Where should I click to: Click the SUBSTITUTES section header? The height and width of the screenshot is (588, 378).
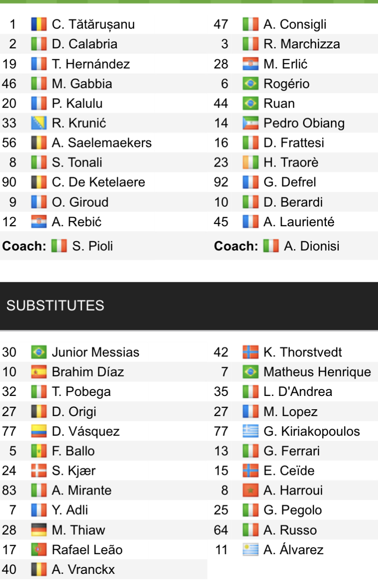[x=55, y=306]
